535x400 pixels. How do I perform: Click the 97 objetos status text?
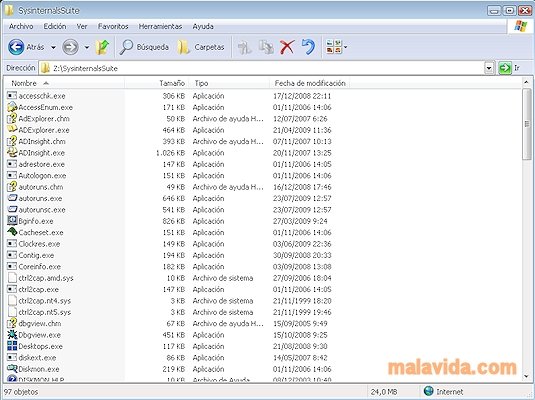click(21, 392)
